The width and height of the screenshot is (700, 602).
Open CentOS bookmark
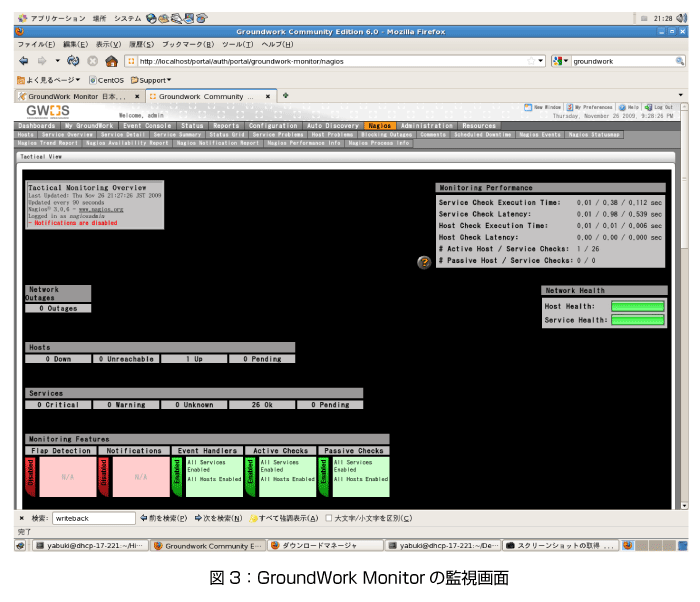coord(106,80)
